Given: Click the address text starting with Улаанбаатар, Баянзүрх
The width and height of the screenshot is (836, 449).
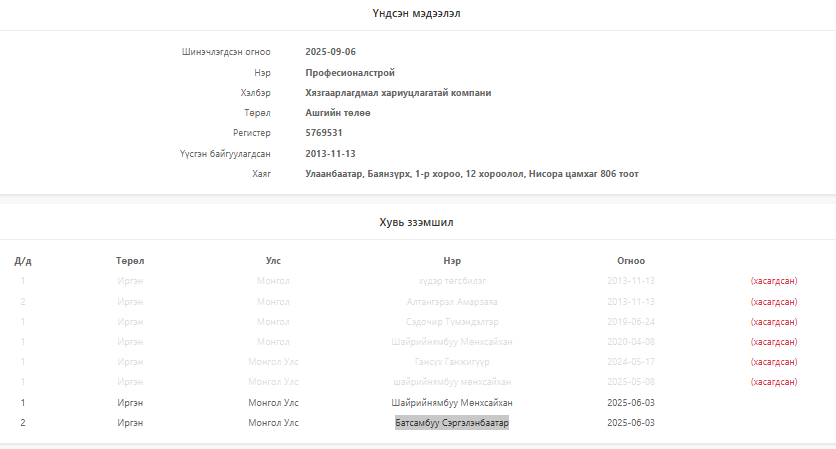Looking at the screenshot, I should tap(471, 174).
